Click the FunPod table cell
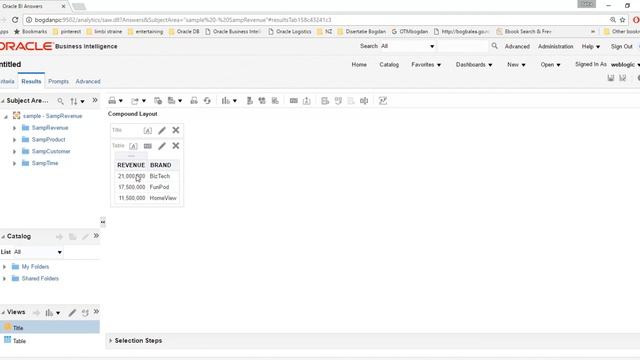The image size is (640, 360). pos(159,187)
